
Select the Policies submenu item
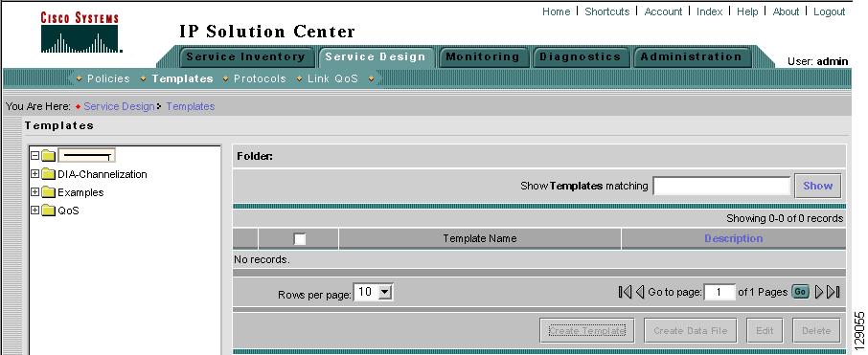[108, 79]
